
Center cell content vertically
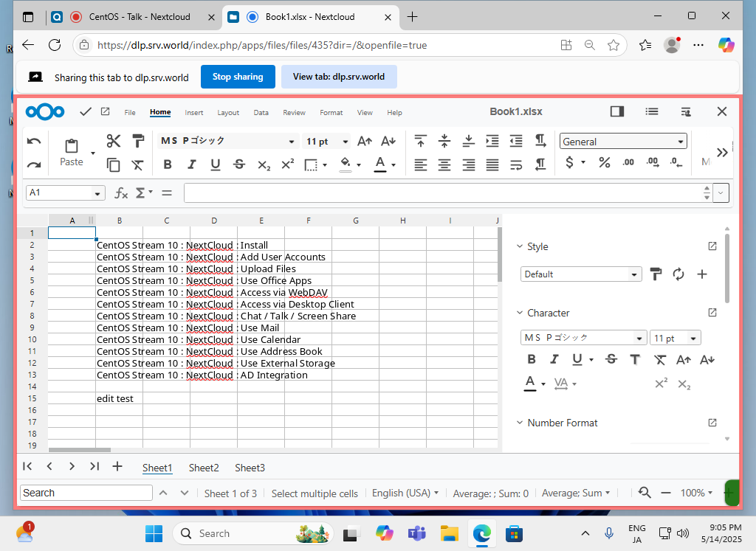444,141
